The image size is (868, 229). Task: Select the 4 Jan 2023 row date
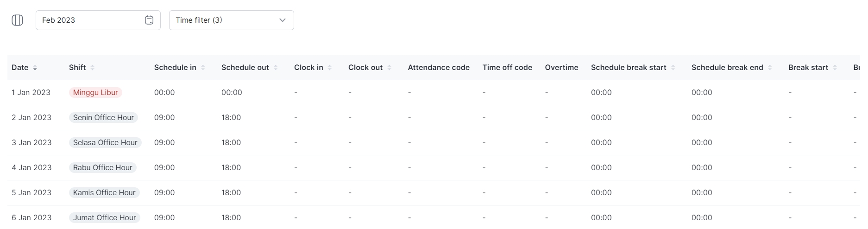pos(31,168)
